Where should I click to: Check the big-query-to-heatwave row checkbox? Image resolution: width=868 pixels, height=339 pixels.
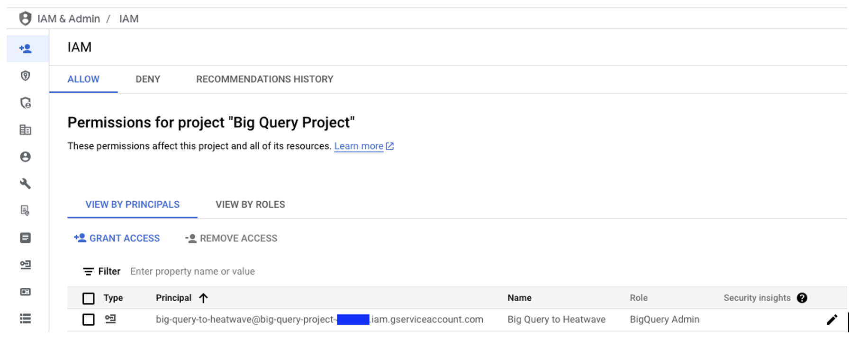pyautogui.click(x=89, y=320)
